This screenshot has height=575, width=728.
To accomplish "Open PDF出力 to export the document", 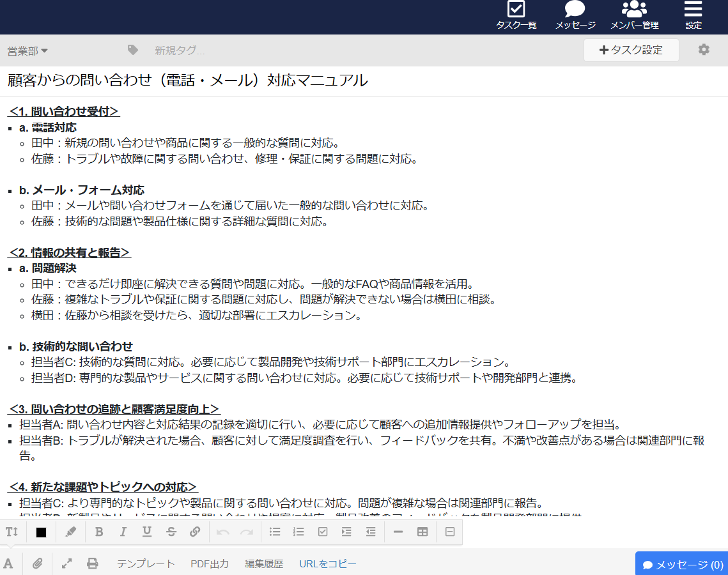I will 210,563.
